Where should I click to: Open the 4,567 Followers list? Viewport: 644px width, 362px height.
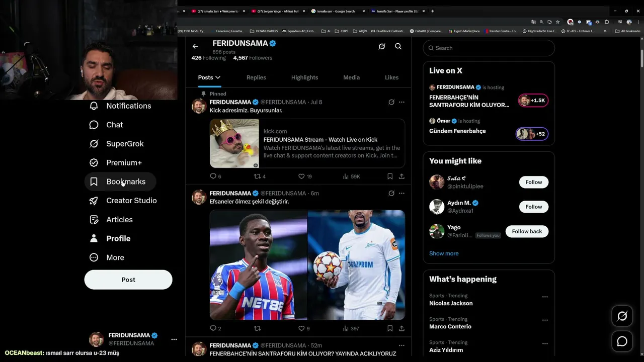click(253, 58)
